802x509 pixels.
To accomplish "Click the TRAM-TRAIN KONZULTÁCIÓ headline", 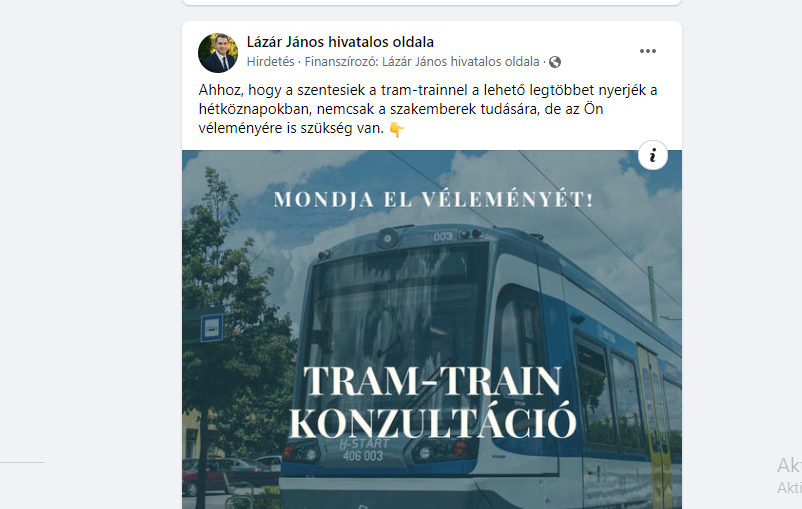I will 433,402.
